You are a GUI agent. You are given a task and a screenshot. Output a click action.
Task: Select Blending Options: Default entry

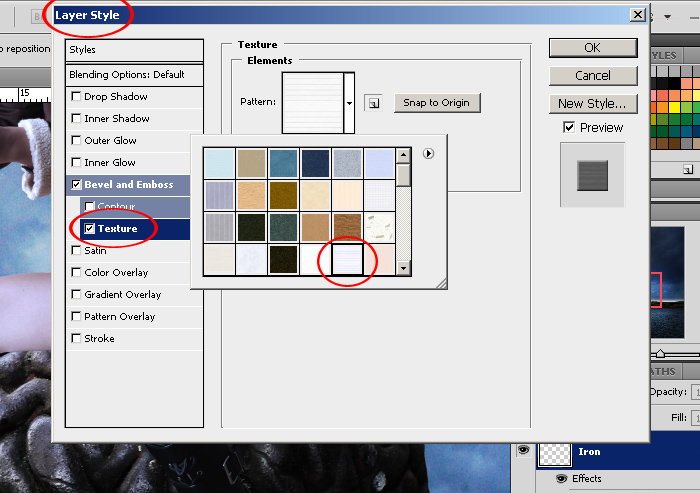point(127,75)
